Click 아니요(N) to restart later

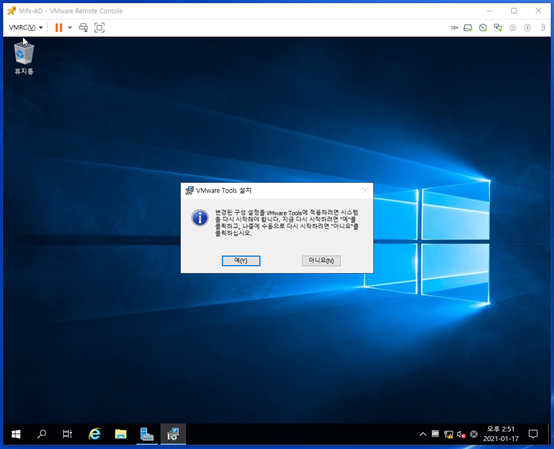(x=321, y=261)
